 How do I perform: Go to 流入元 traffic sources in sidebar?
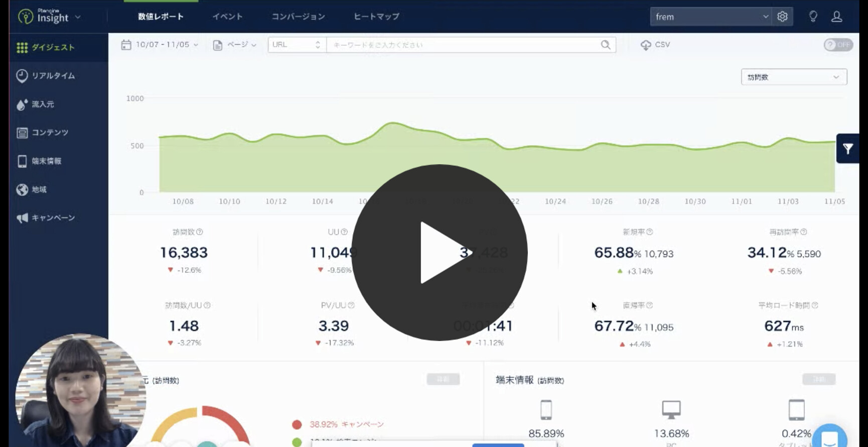[58, 104]
